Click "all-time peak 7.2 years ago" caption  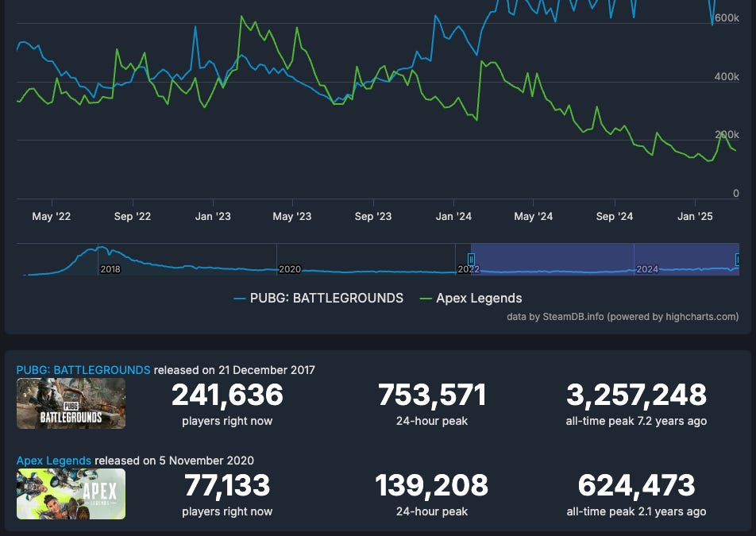[636, 421]
